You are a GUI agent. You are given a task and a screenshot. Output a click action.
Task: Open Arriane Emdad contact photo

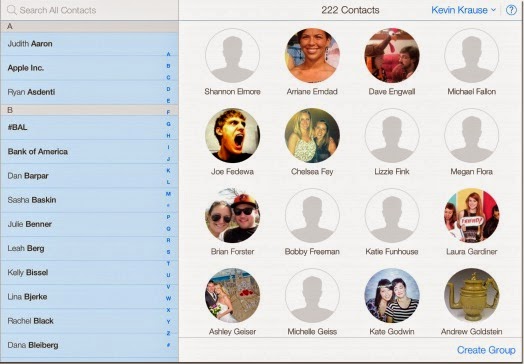[x=312, y=55]
